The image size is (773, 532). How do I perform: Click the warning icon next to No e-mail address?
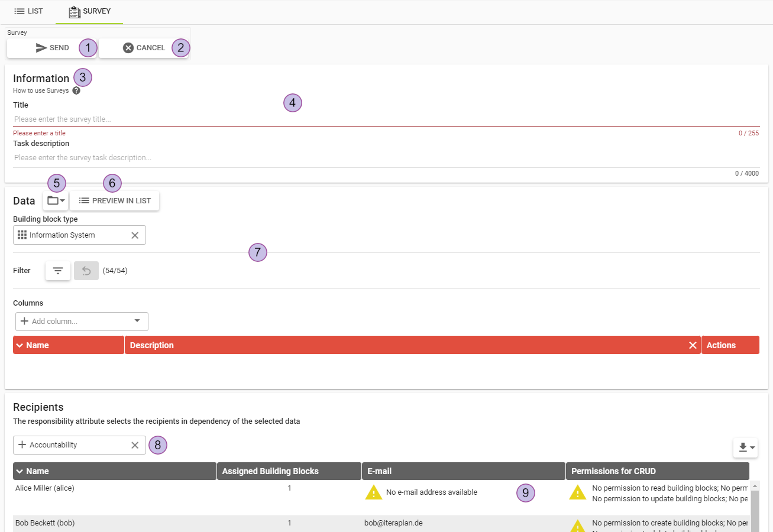(x=374, y=492)
